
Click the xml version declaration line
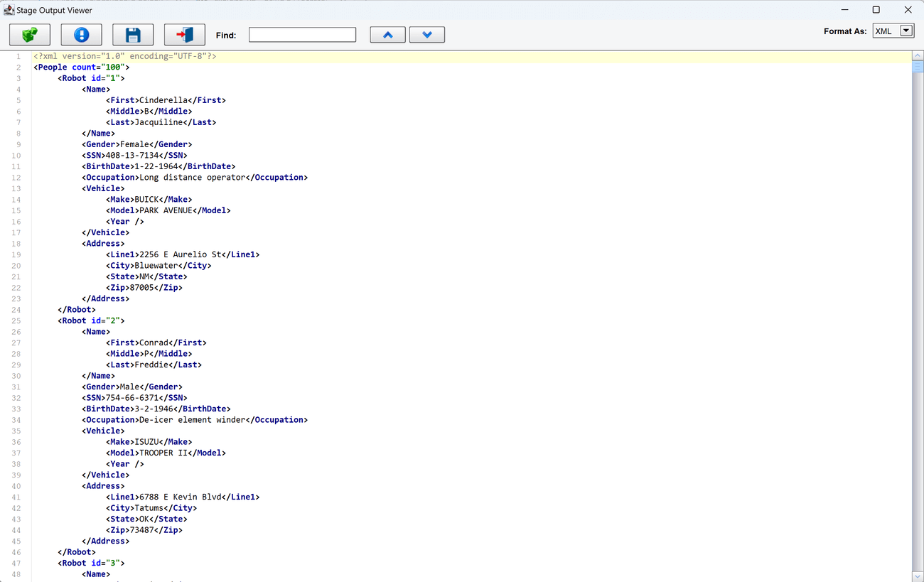[x=125, y=56]
